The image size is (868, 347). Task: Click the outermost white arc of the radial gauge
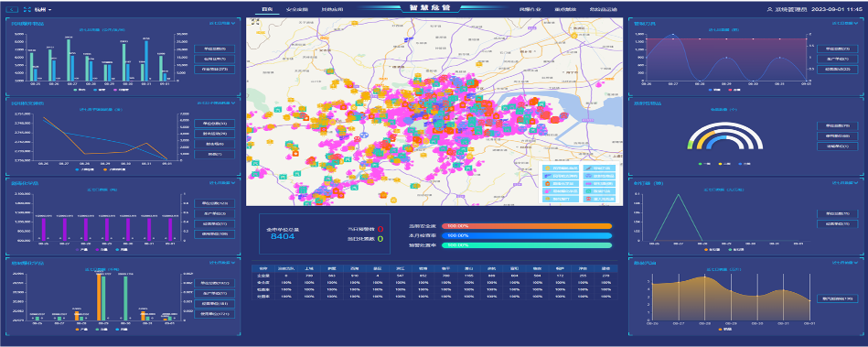(x=724, y=125)
